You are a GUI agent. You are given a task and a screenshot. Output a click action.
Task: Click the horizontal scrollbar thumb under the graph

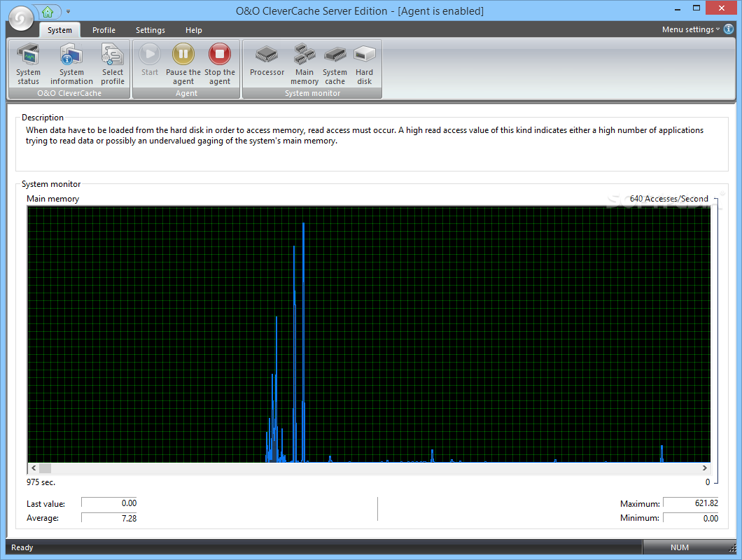point(45,468)
